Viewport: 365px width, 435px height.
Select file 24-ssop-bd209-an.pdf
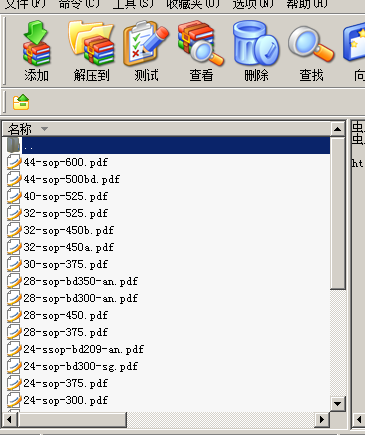[x=83, y=349]
